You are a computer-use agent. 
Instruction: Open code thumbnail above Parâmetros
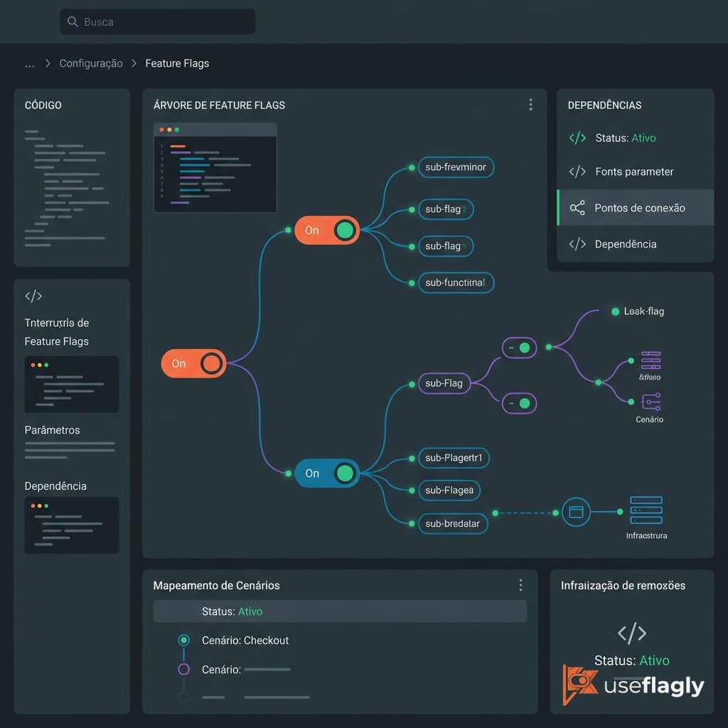pyautogui.click(x=72, y=385)
